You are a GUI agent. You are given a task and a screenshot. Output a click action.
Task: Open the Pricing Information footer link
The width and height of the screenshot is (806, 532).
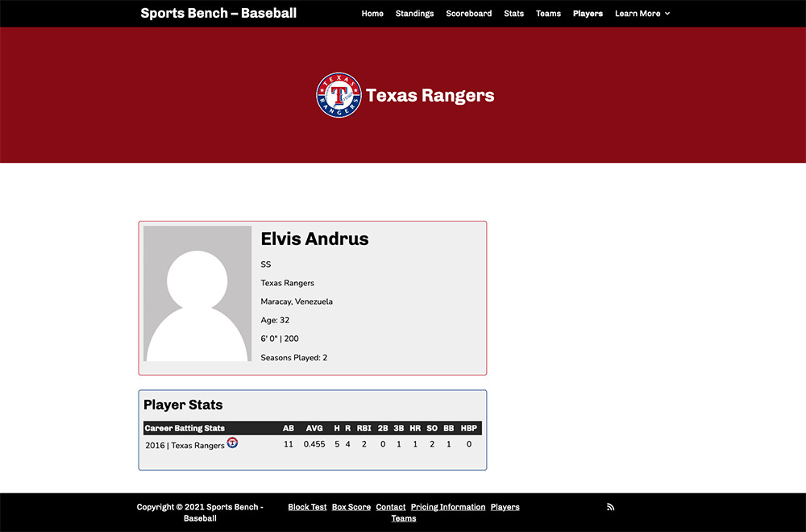pos(447,507)
